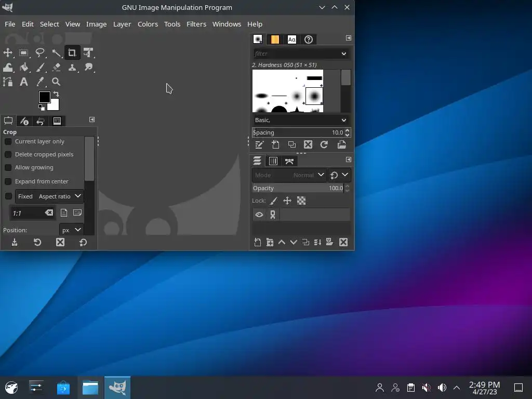Select the Free Select lasso tool
This screenshot has width=532, height=399.
[x=40, y=52]
